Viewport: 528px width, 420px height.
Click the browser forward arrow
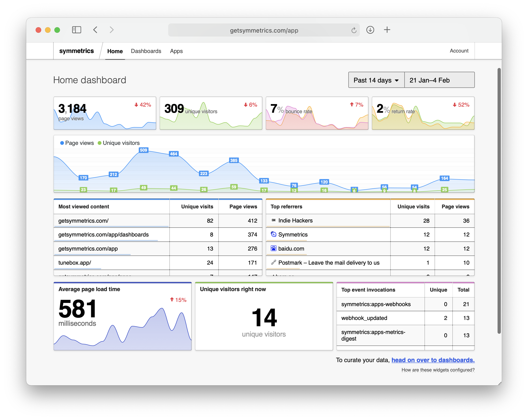(x=112, y=30)
